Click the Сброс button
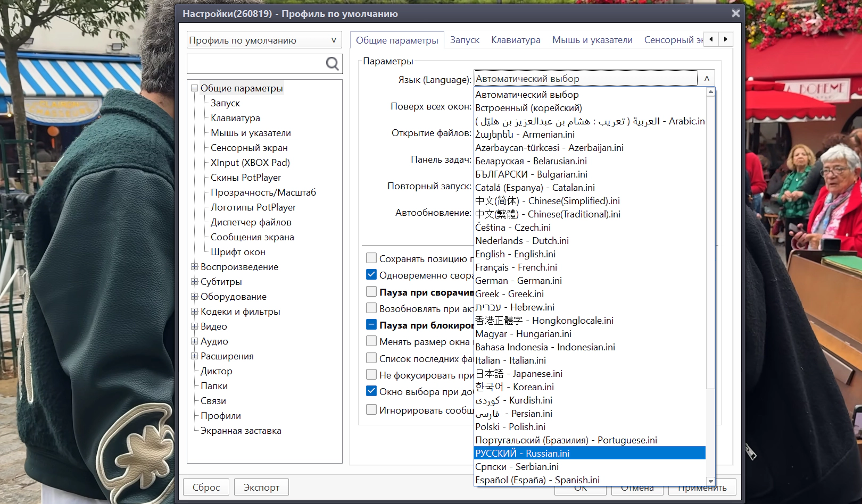 206,488
